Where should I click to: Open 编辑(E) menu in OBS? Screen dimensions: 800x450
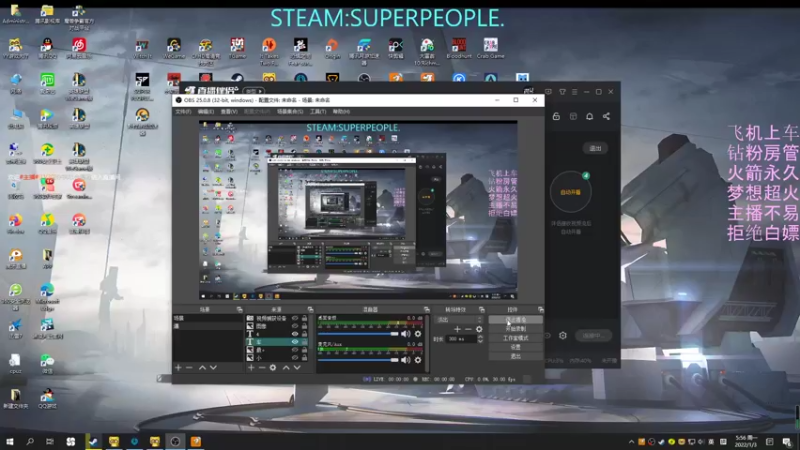(206, 111)
